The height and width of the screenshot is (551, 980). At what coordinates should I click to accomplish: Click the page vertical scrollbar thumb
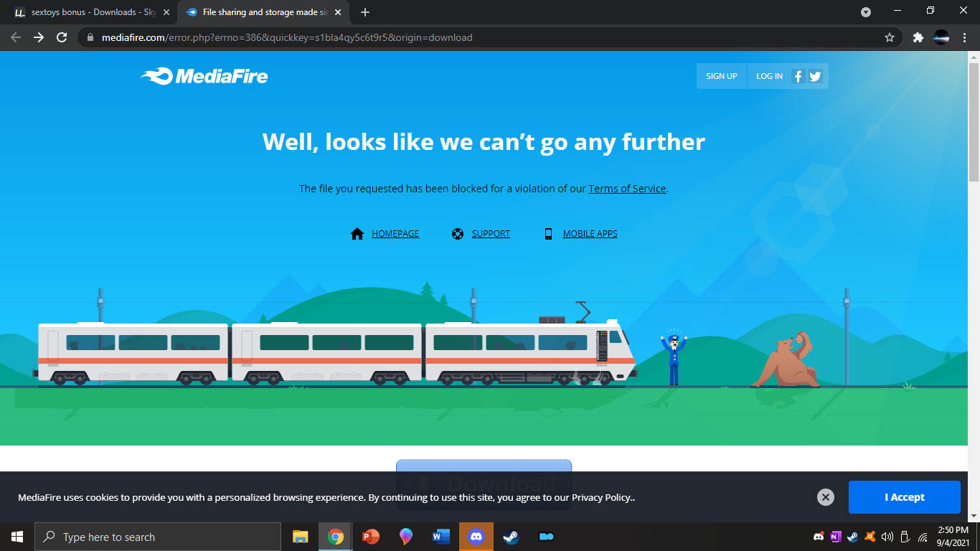[x=974, y=122]
